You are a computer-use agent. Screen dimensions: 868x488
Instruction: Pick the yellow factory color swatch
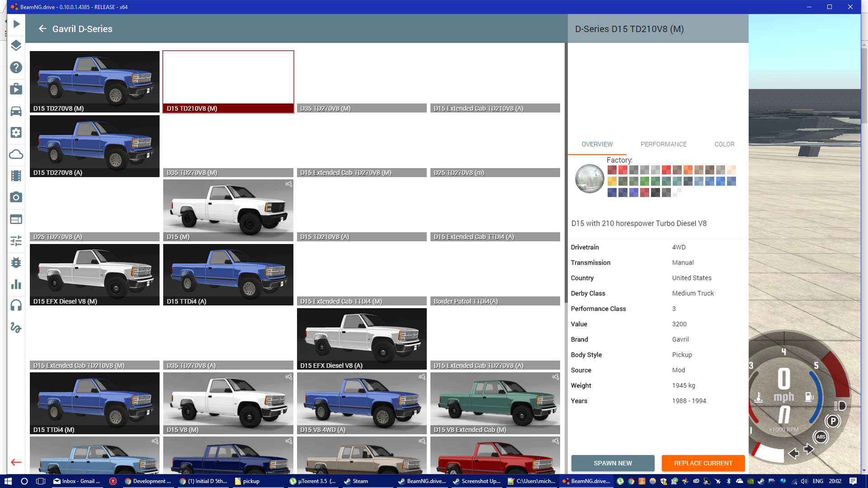[x=612, y=181]
